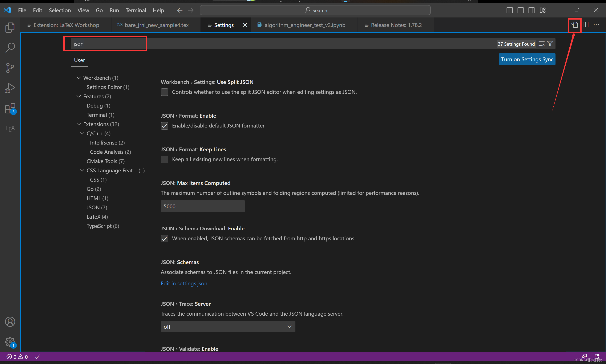
Task: Check the Format Keep Lines checkbox
Action: [x=165, y=159]
